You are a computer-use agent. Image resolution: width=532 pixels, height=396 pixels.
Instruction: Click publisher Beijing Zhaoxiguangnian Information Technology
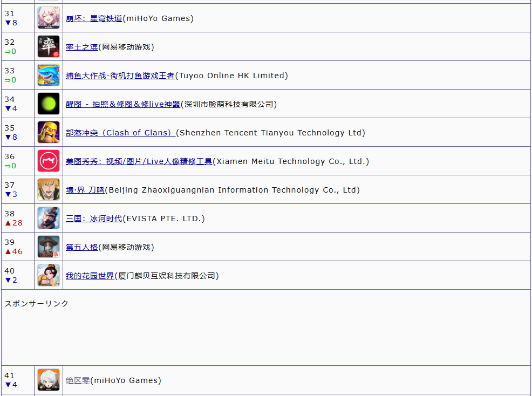tap(233, 190)
